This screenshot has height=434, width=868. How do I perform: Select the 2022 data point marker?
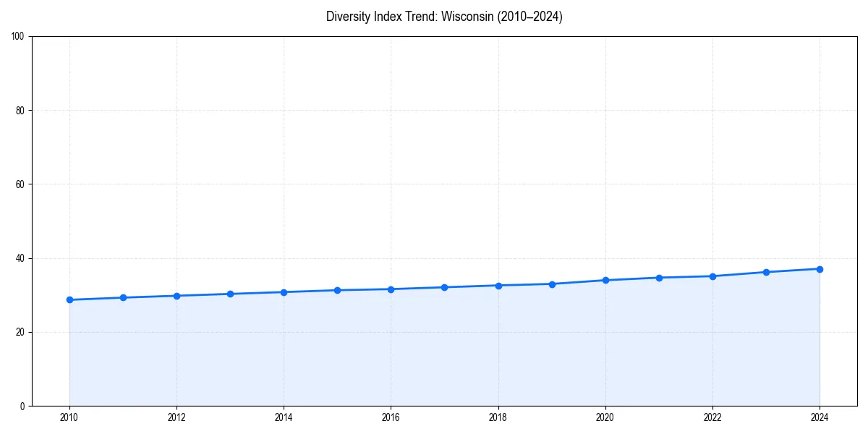[x=712, y=276]
